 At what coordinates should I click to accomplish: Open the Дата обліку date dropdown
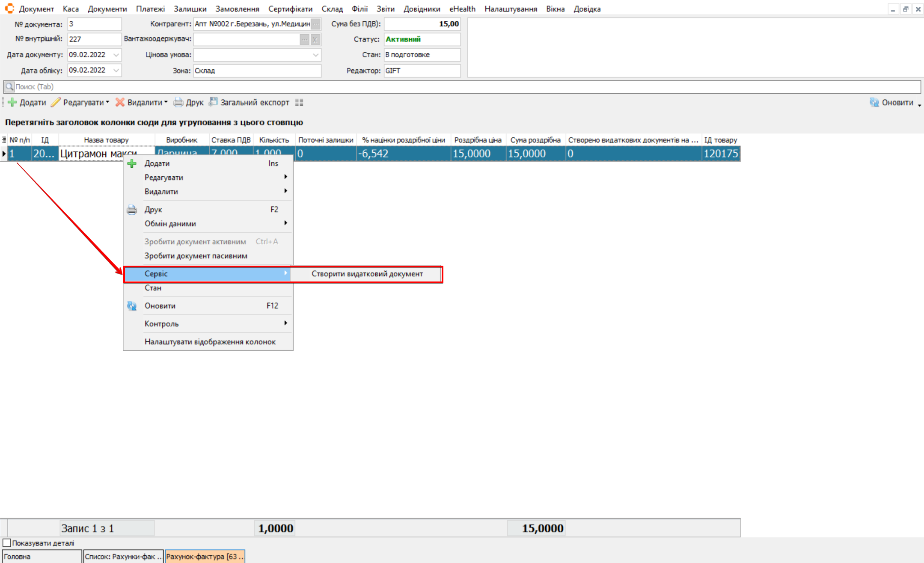[116, 71]
